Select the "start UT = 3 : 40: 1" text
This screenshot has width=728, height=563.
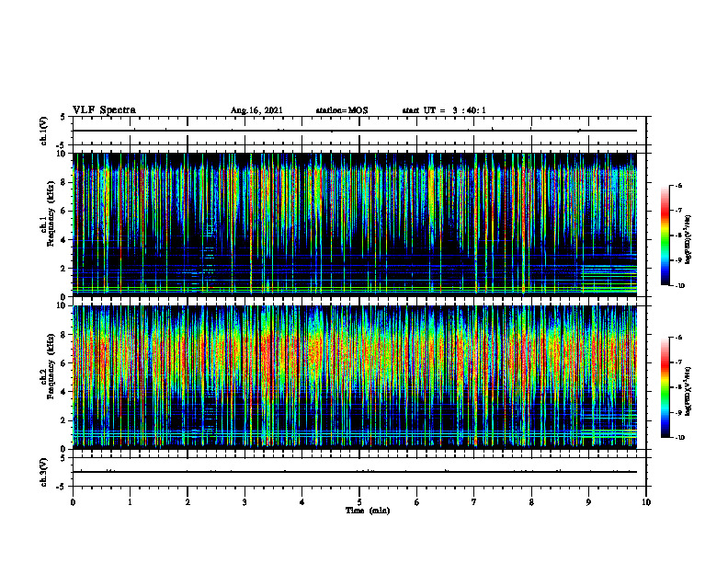tap(444, 110)
